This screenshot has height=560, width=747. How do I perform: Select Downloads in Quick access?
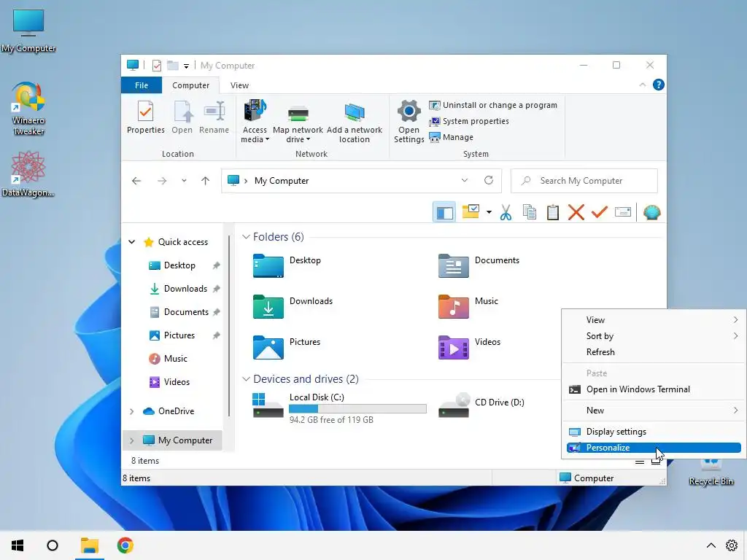(x=185, y=289)
